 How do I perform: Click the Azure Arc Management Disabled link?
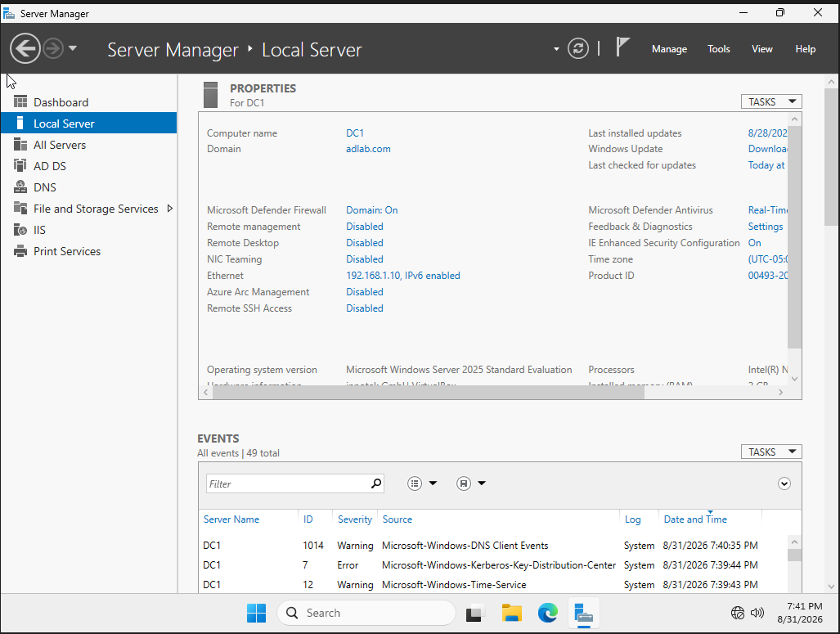(364, 291)
